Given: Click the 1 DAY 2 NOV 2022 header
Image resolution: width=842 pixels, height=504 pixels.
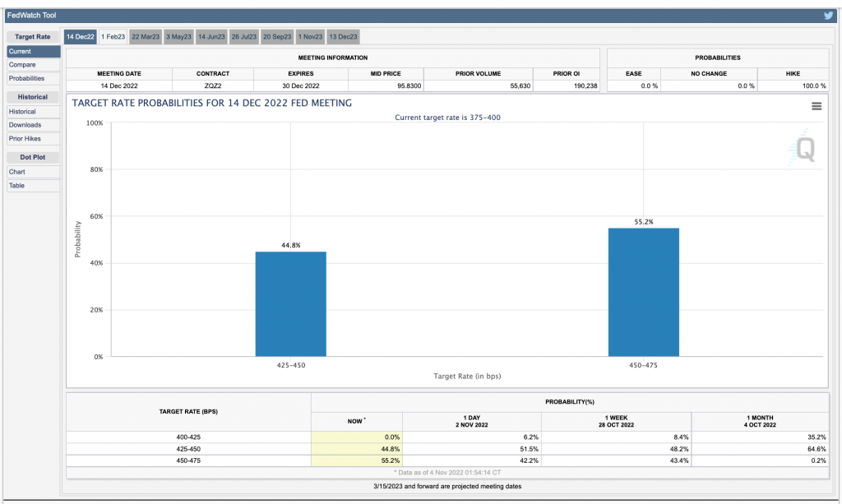Looking at the screenshot, I should (471, 421).
